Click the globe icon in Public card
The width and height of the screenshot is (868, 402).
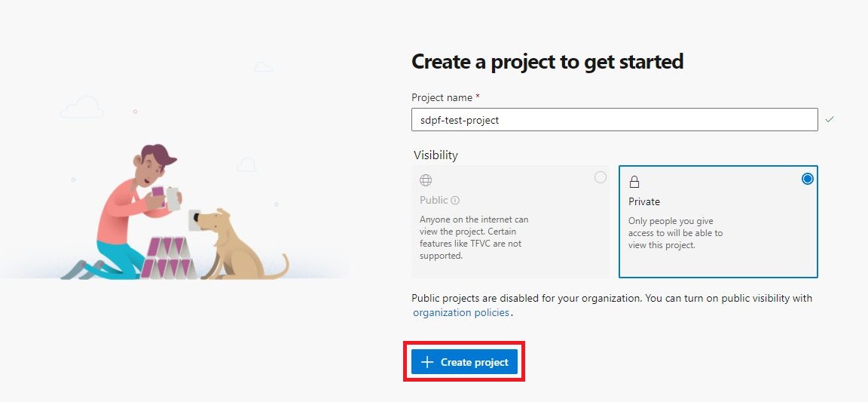pyautogui.click(x=426, y=180)
